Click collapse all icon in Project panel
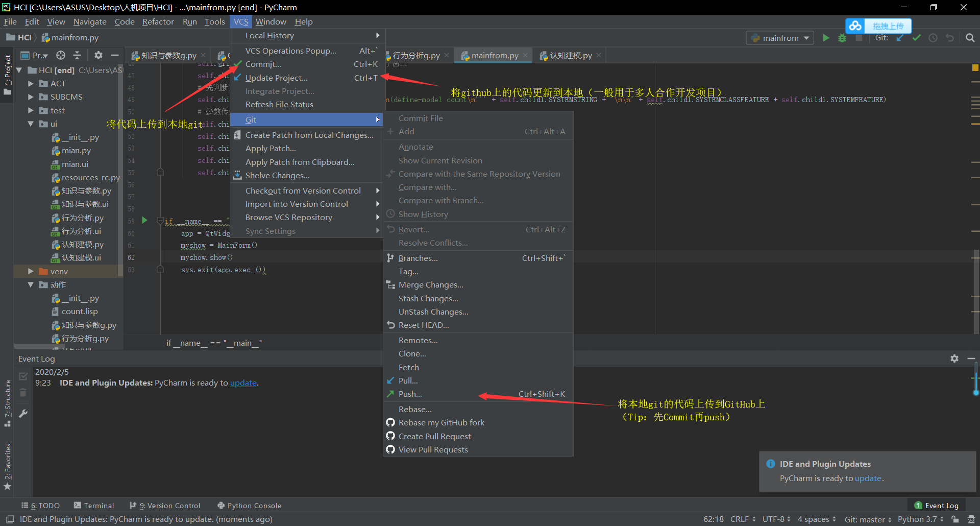 pyautogui.click(x=77, y=55)
